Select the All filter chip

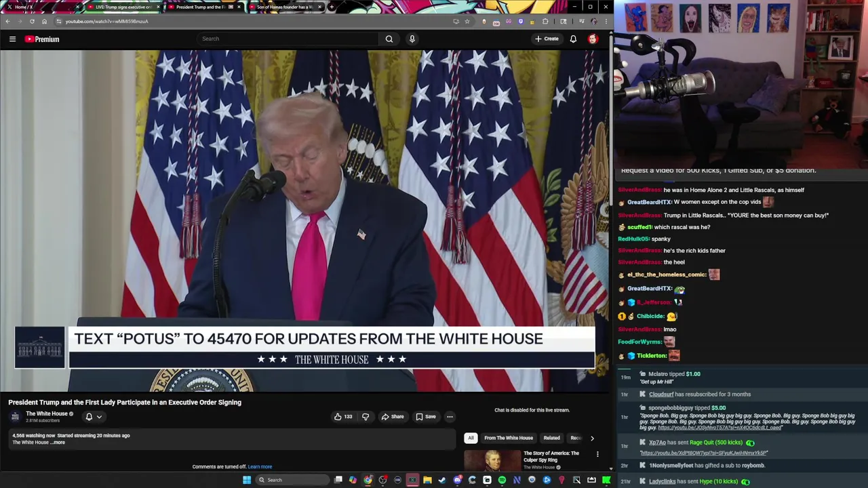pyautogui.click(x=471, y=438)
